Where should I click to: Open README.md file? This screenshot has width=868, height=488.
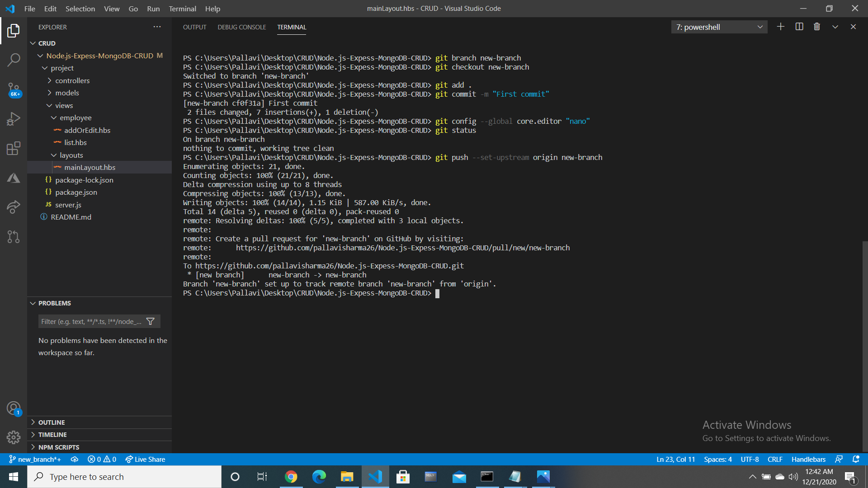(x=99, y=217)
